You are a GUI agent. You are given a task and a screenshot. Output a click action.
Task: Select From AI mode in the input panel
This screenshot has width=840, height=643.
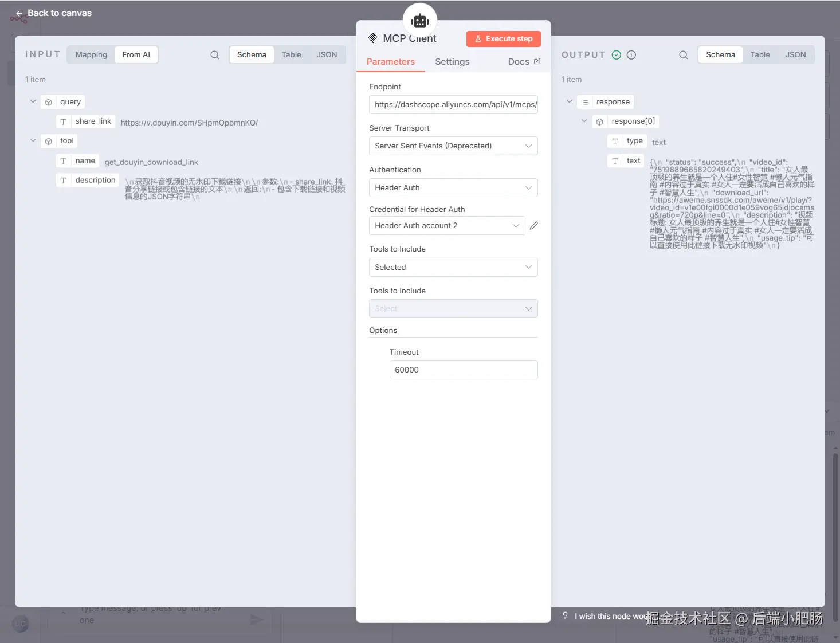coord(136,55)
